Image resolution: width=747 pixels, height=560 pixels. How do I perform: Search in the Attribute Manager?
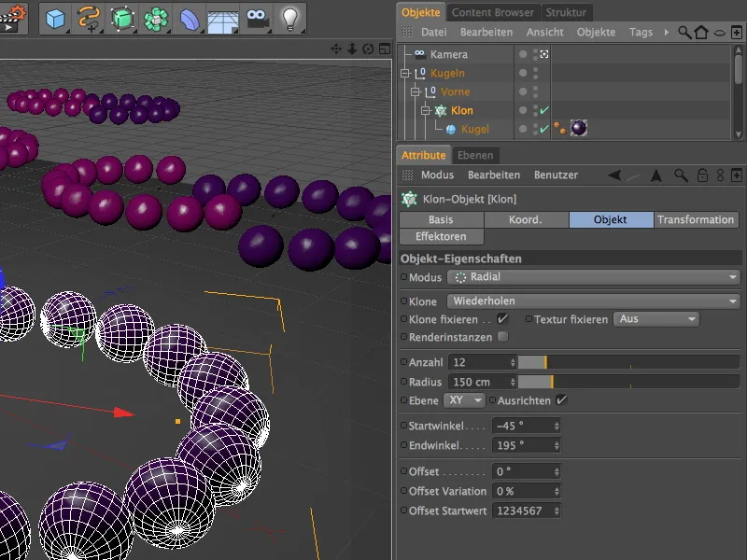pyautogui.click(x=682, y=175)
